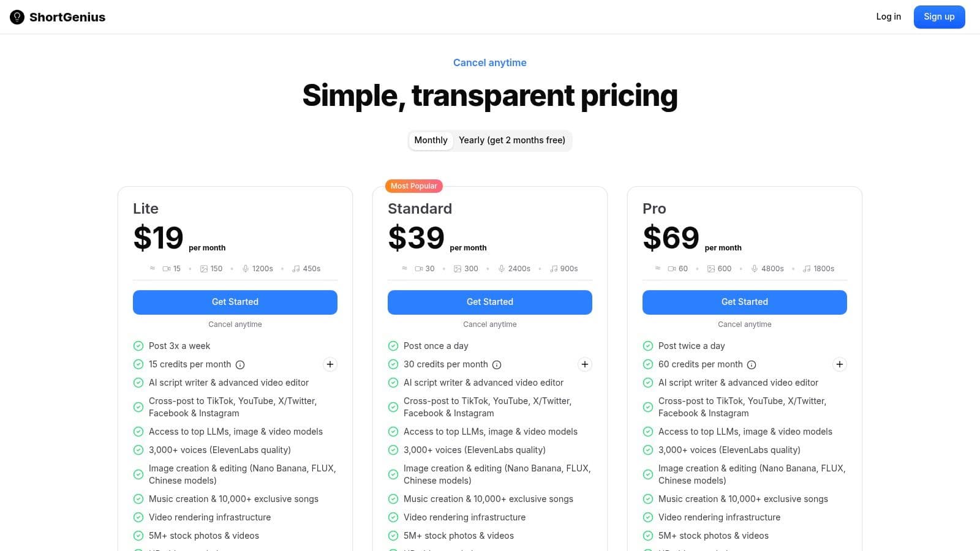This screenshot has width=980, height=551.
Task: Click the Cancel anytime link above the heading
Action: tap(489, 62)
